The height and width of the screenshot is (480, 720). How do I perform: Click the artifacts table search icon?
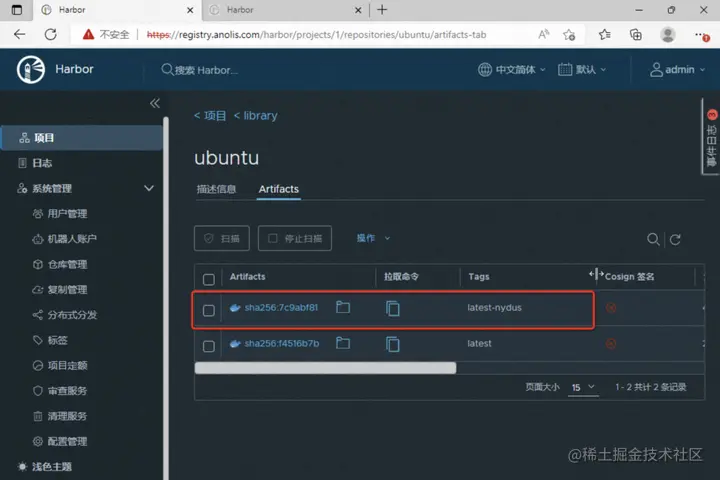coord(653,239)
